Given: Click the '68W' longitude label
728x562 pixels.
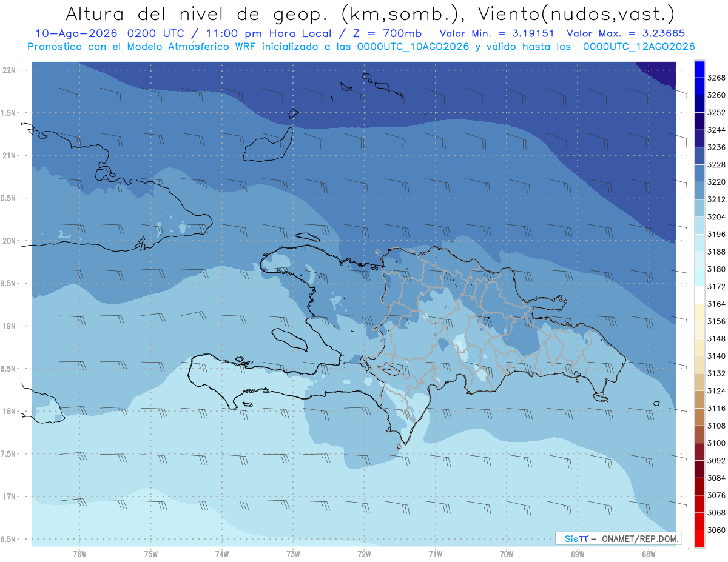Looking at the screenshot, I should [649, 554].
